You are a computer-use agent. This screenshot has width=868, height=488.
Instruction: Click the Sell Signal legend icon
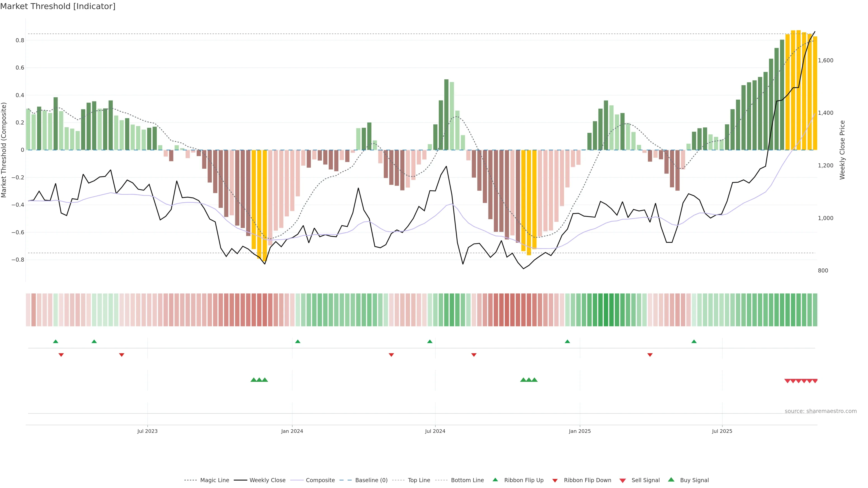click(622, 481)
